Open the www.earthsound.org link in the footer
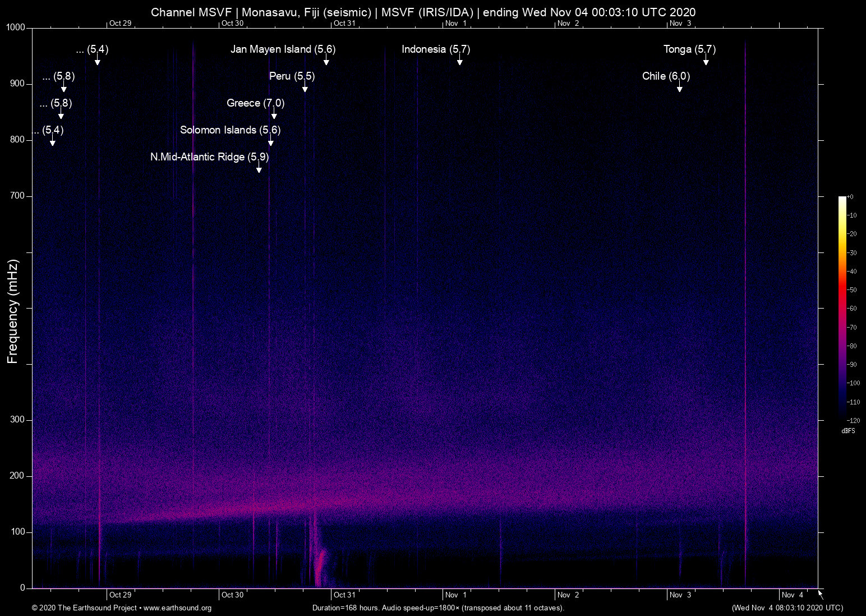Image resolution: width=866 pixels, height=616 pixels. click(177, 608)
